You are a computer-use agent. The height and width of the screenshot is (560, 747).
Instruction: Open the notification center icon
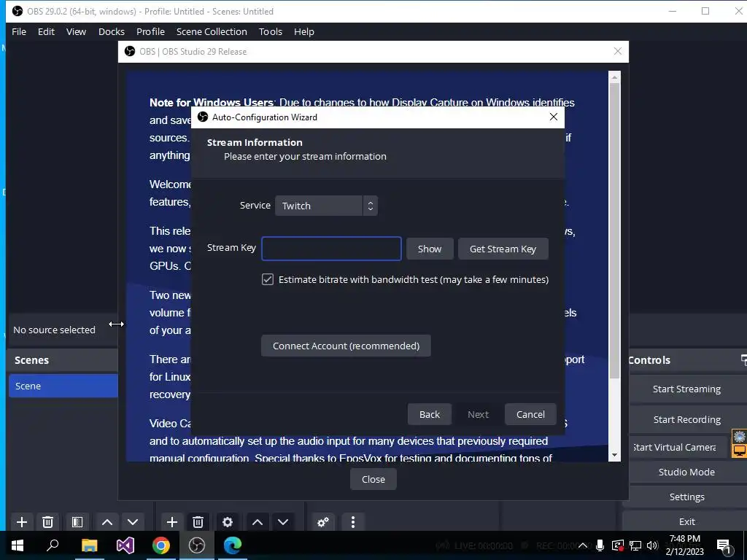tap(724, 545)
